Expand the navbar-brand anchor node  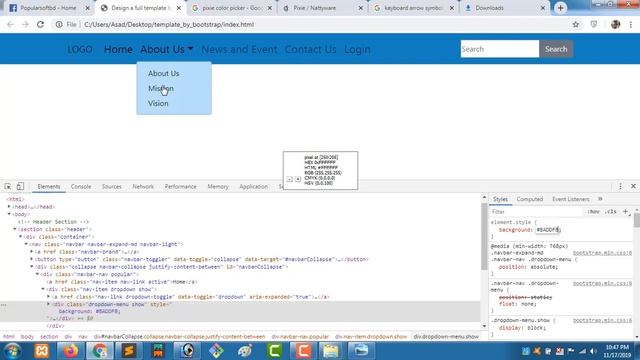(32, 252)
